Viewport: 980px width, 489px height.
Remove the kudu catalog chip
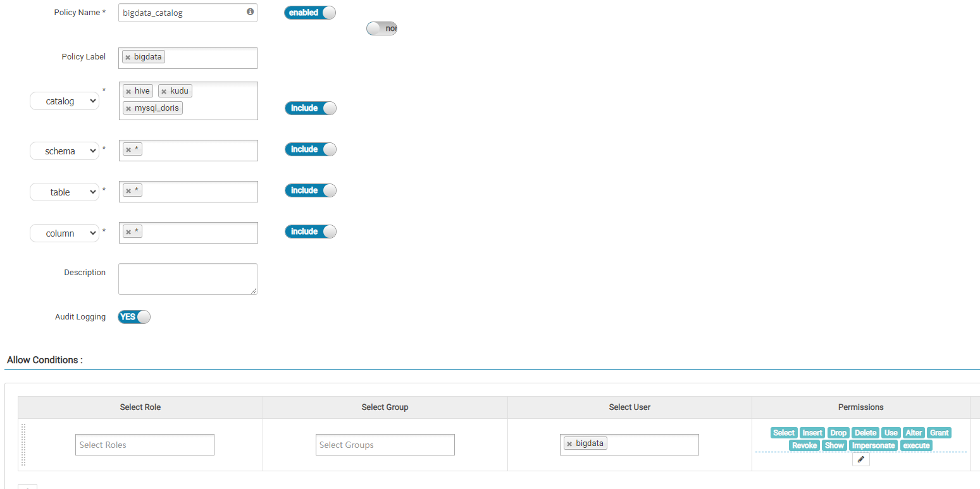click(x=164, y=90)
